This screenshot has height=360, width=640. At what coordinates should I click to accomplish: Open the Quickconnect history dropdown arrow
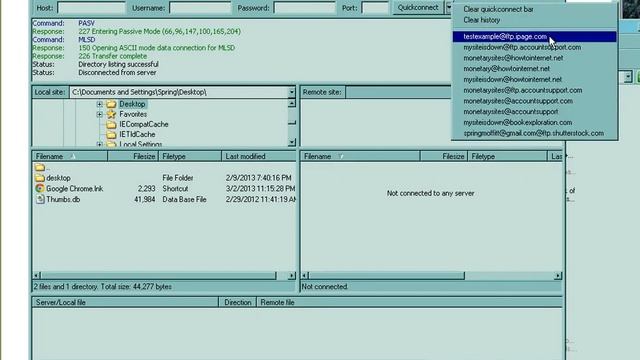click(449, 8)
